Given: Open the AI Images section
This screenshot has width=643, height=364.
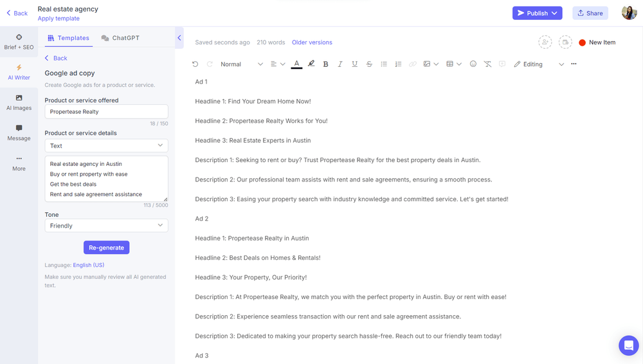Looking at the screenshot, I should coord(19,103).
